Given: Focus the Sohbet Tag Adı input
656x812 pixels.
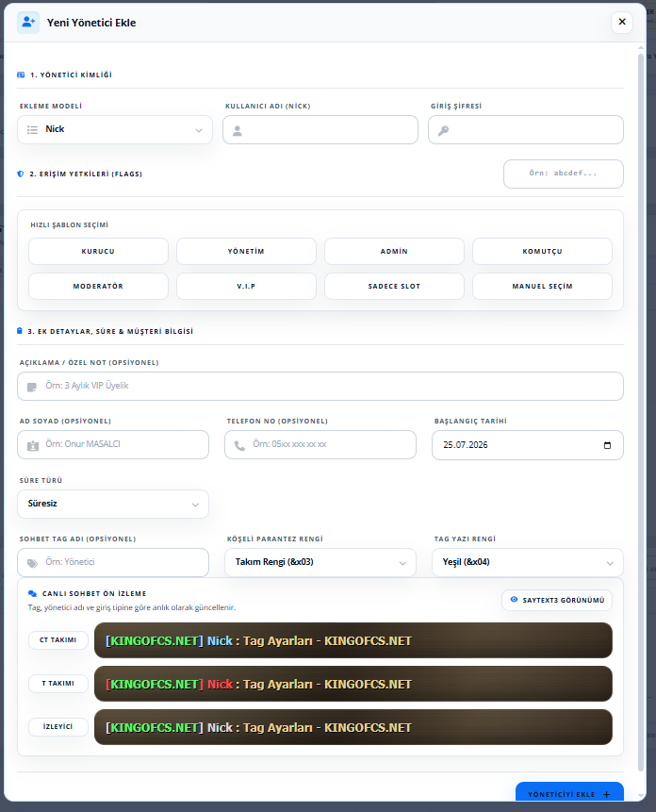Looking at the screenshot, I should click(x=113, y=562).
